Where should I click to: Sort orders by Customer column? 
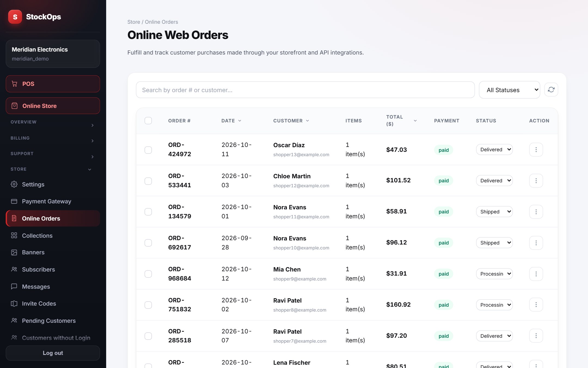pyautogui.click(x=291, y=121)
